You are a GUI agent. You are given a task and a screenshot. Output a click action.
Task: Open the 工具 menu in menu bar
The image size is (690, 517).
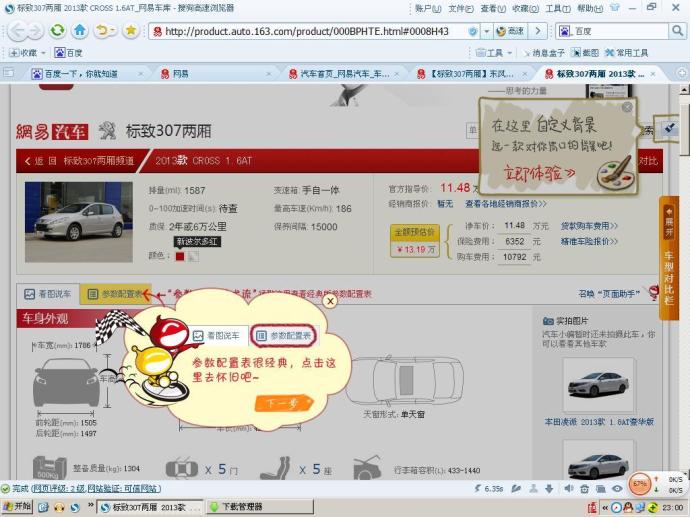558,8
